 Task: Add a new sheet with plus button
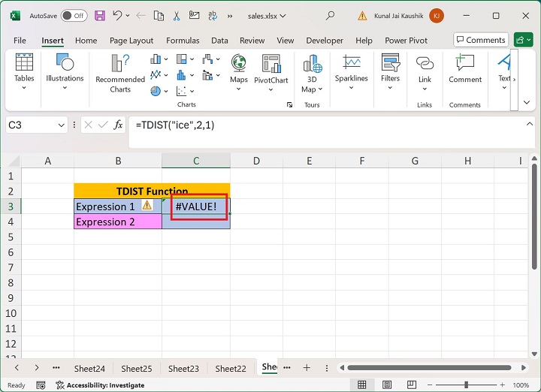(x=307, y=368)
